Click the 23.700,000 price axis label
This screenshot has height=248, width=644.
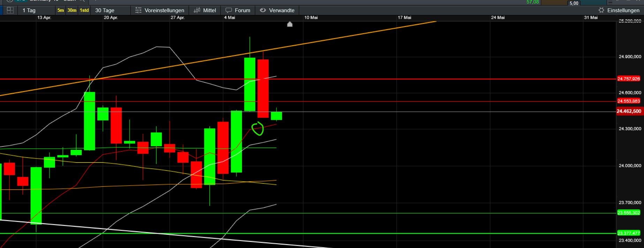pos(630,203)
